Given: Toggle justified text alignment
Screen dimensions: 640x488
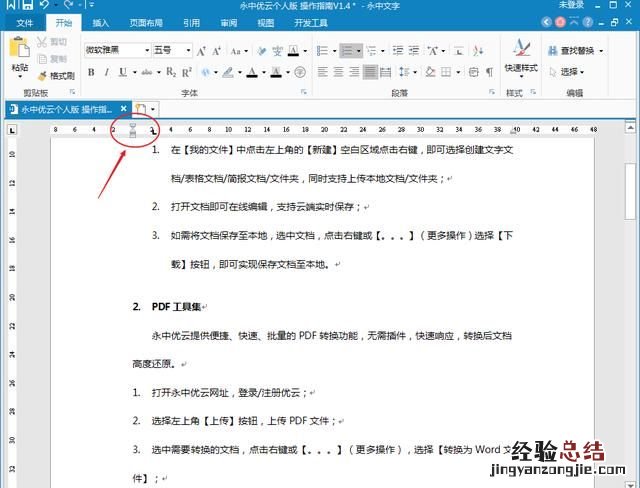Looking at the screenshot, I should (x=370, y=72).
